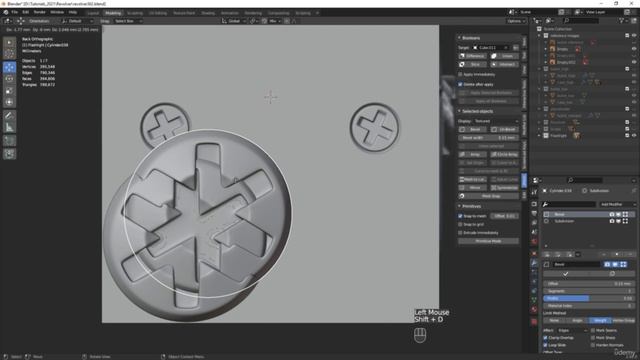Open the Add Modifier dropdown
The height and width of the screenshot is (360, 640).
(617, 204)
